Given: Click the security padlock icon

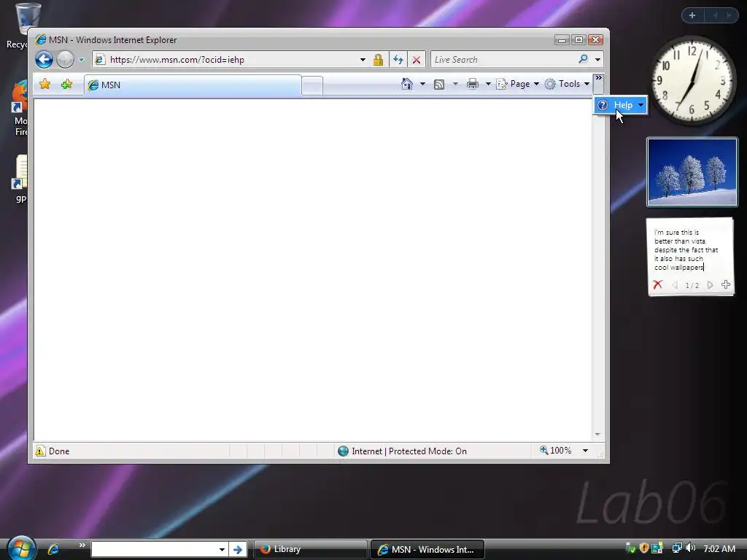Looking at the screenshot, I should [379, 60].
